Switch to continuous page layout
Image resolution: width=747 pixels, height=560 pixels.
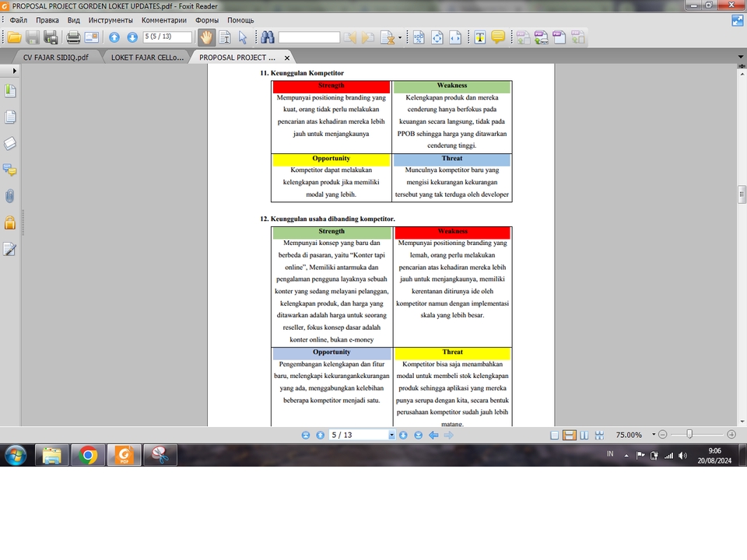(x=570, y=435)
